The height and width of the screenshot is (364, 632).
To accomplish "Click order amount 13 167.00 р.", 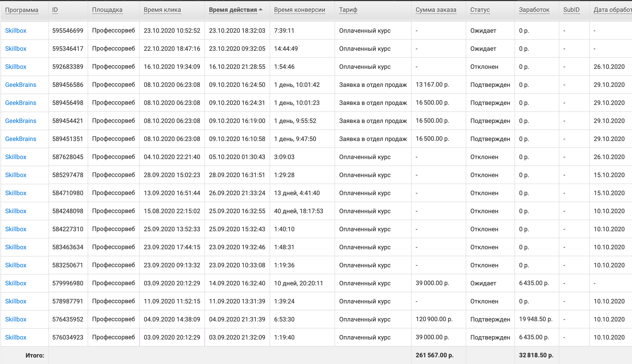I will pos(432,85).
